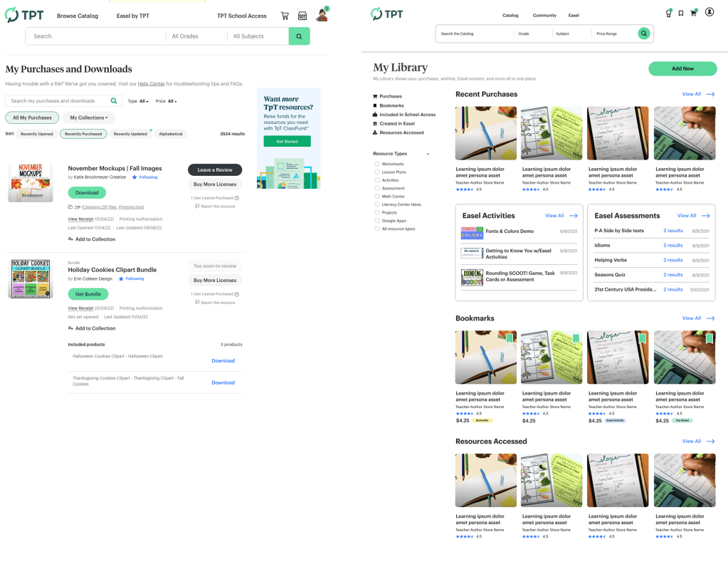The image size is (728, 574).
Task: Click Leave a Review for November Mockups
Action: point(215,169)
